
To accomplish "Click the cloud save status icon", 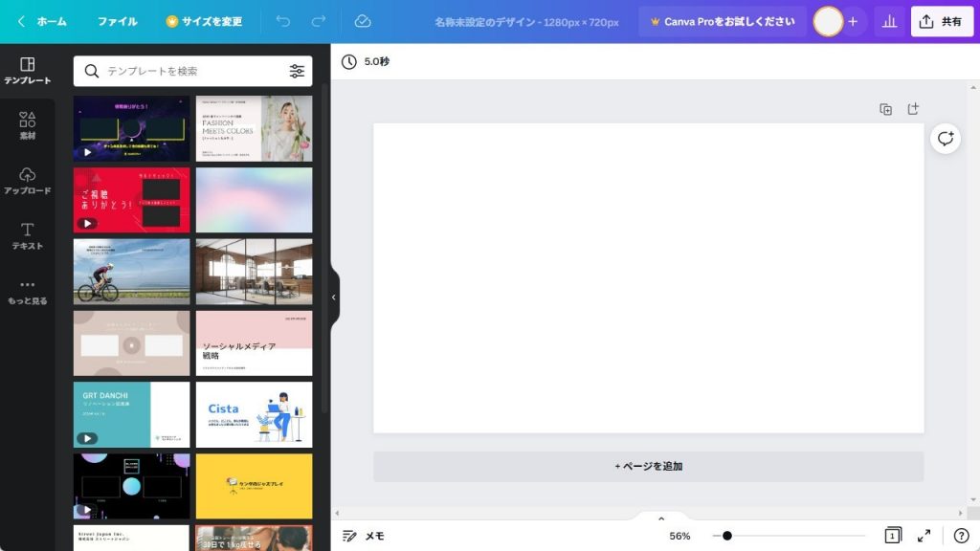I will (x=363, y=21).
